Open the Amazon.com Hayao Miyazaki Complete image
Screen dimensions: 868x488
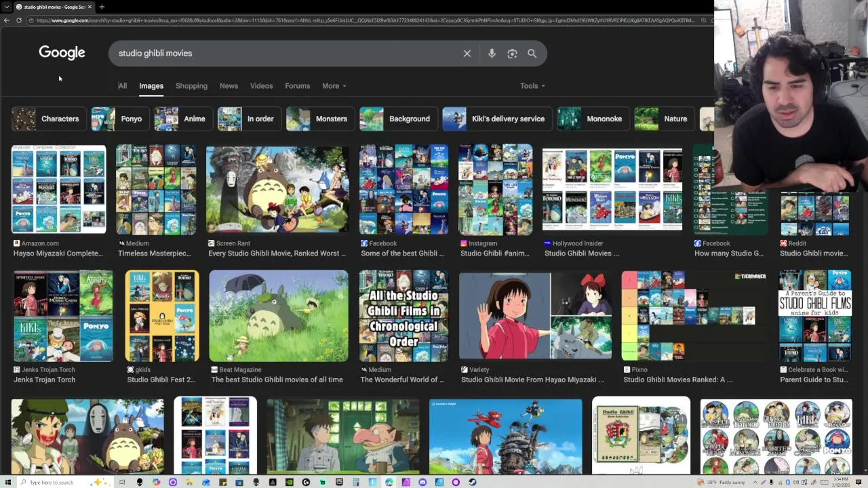[x=58, y=189]
